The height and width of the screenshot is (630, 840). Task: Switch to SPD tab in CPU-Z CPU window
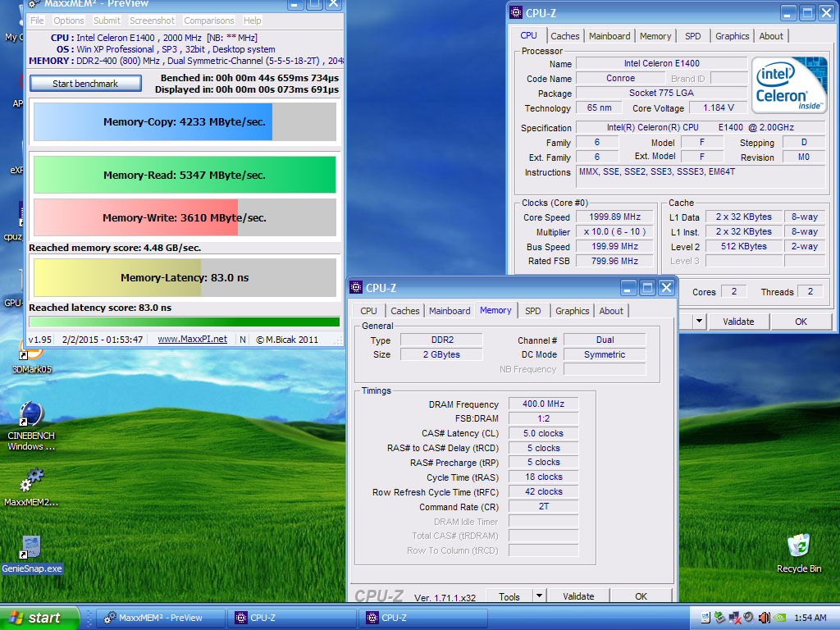coord(692,36)
